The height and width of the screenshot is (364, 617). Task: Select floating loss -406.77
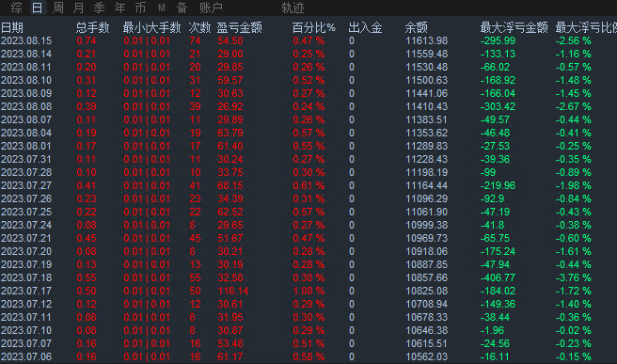[x=498, y=277]
